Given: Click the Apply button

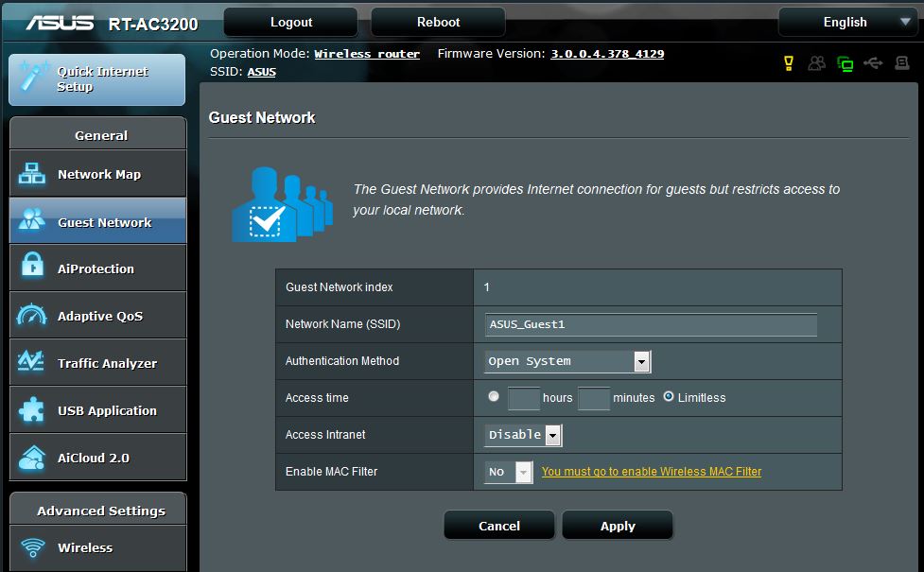Looking at the screenshot, I should 618,526.
